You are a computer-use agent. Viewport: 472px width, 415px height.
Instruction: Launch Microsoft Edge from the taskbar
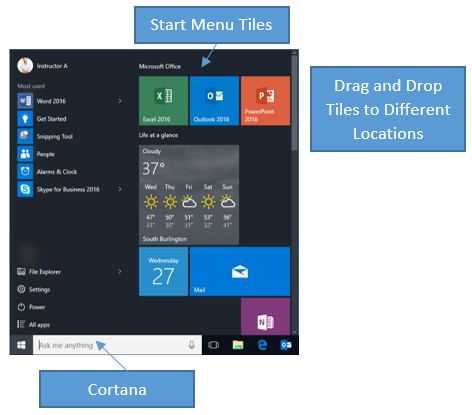(262, 345)
